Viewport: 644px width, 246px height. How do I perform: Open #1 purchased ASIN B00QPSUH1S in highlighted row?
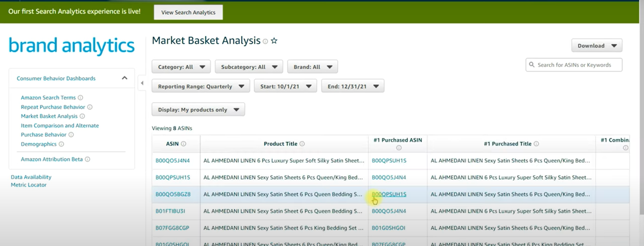[x=389, y=194]
